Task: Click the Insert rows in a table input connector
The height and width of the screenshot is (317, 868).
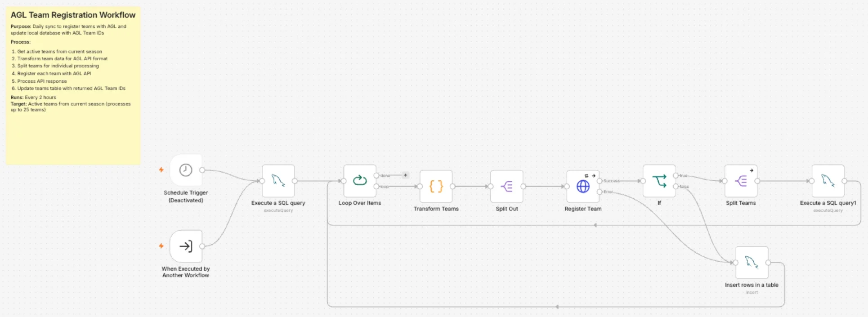Action: tap(735, 263)
